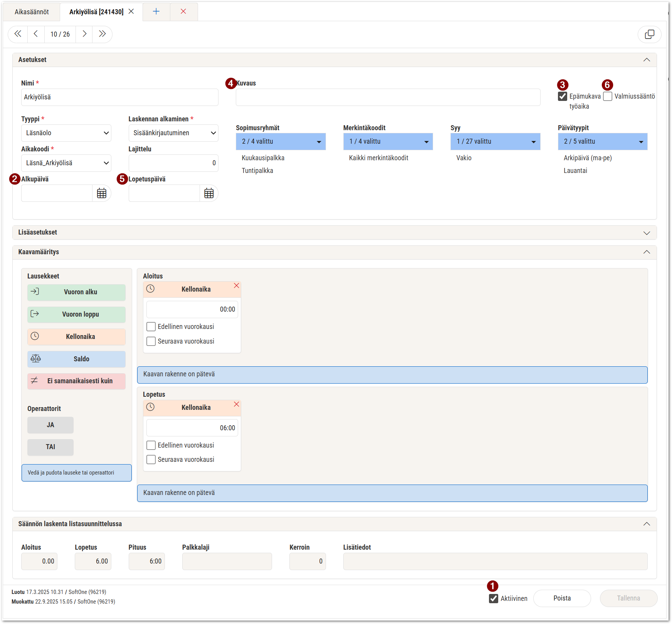The height and width of the screenshot is (624, 672).
Task: Click the Kuvaus text field
Action: click(388, 97)
